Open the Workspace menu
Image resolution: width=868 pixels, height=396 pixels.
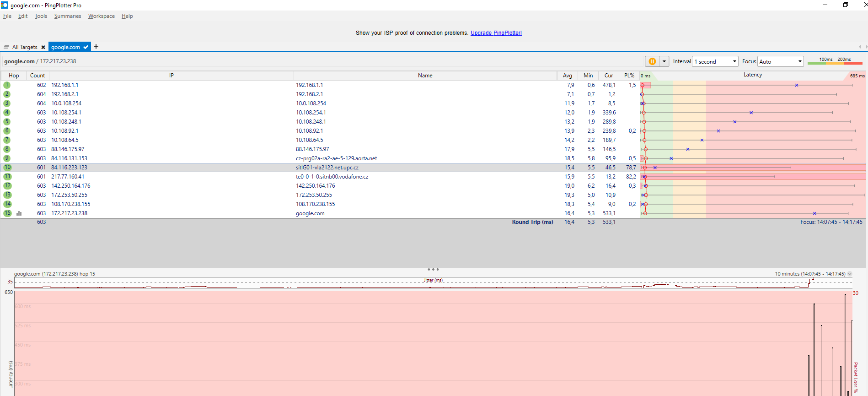click(101, 16)
